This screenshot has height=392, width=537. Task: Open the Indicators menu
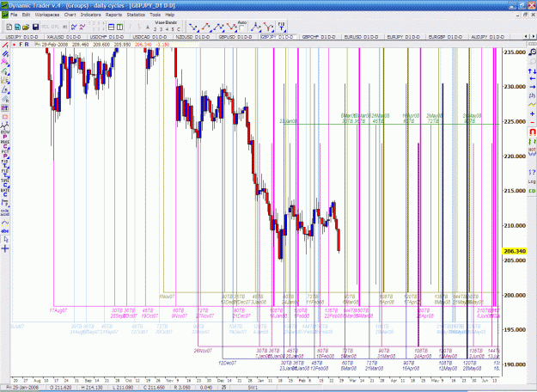pos(90,15)
